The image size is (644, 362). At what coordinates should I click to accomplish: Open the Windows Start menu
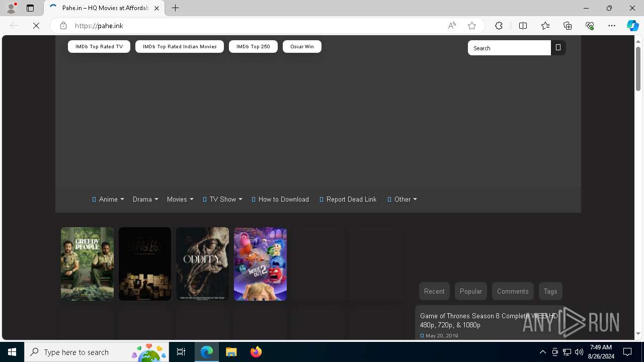(x=12, y=352)
